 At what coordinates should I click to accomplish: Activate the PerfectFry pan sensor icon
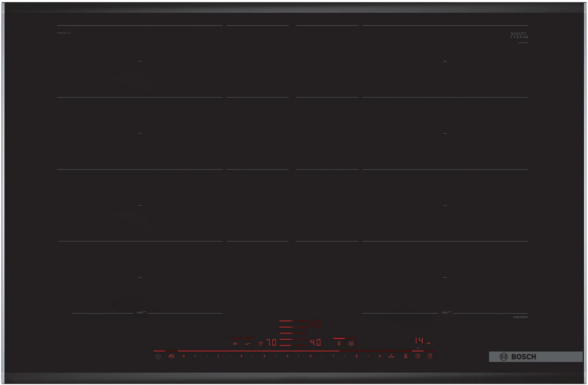point(247,344)
